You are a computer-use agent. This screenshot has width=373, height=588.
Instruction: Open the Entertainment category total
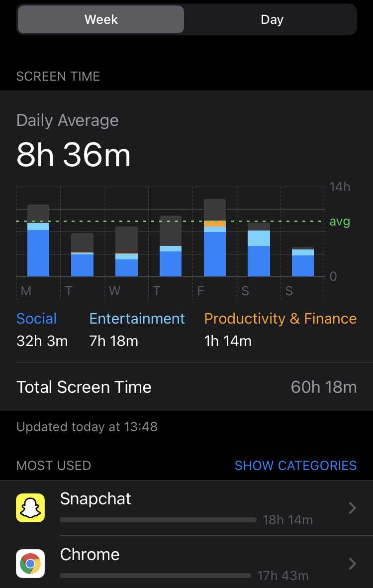click(x=137, y=330)
